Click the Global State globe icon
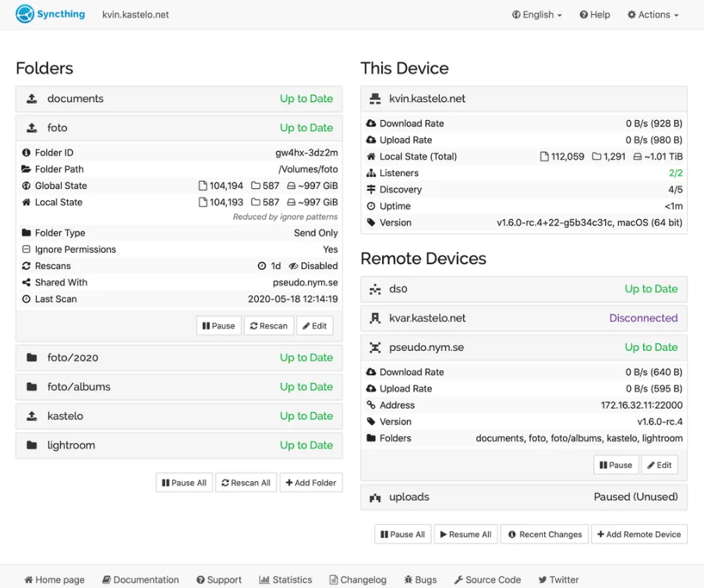Viewport: 704px width, 588px height. click(26, 186)
